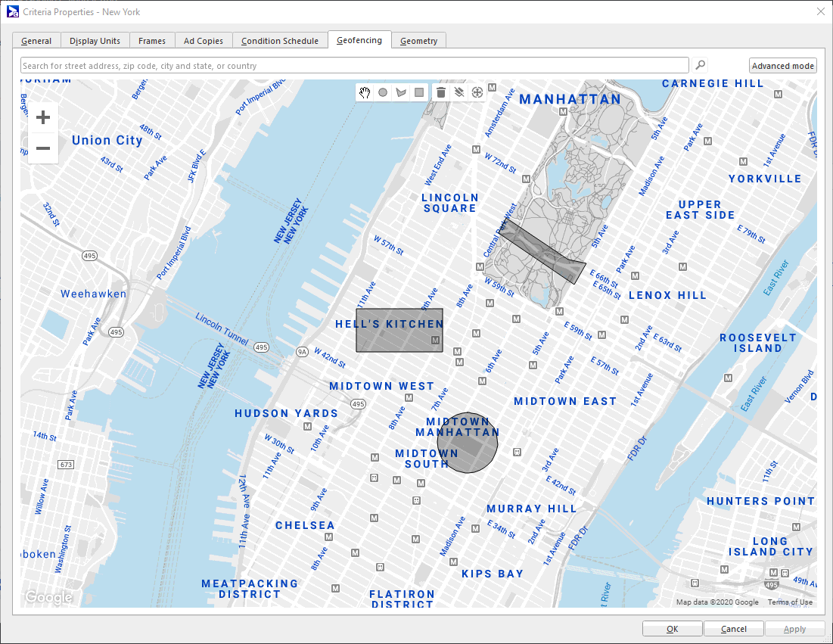Zoom out the map with minus button
This screenshot has height=644, width=833.
[43, 148]
